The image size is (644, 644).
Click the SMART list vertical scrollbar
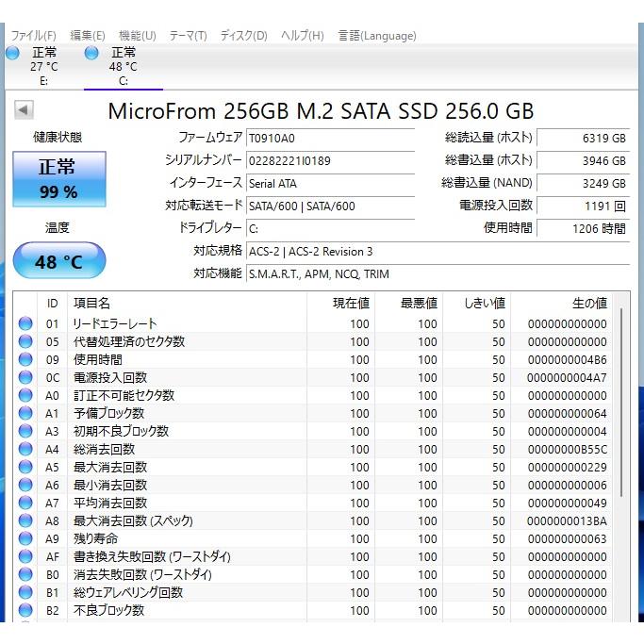pos(621,403)
